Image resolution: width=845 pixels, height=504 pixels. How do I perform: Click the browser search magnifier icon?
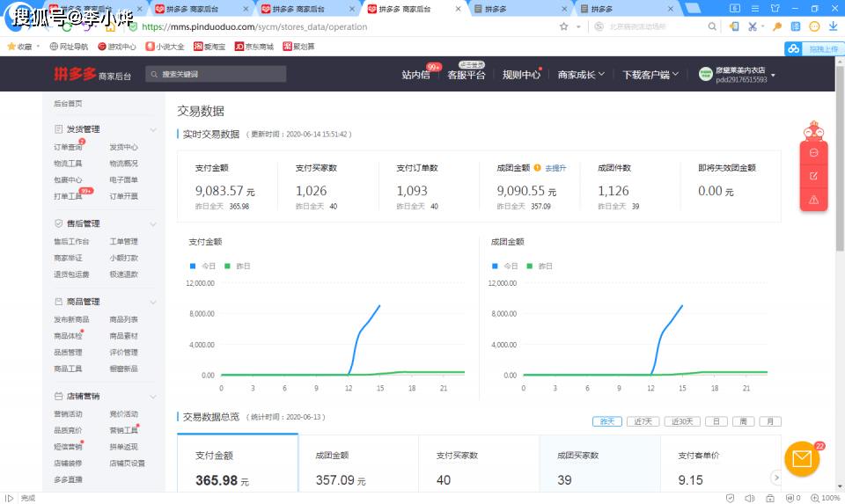[712, 26]
